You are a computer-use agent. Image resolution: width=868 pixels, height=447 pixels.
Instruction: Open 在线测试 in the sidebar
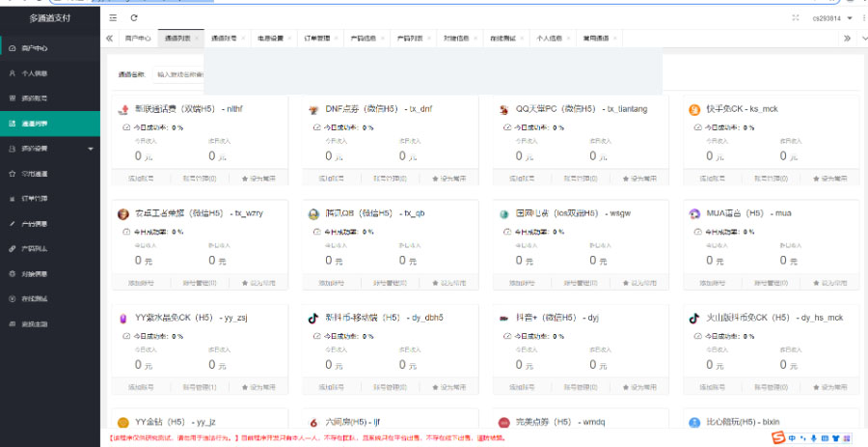(50, 298)
